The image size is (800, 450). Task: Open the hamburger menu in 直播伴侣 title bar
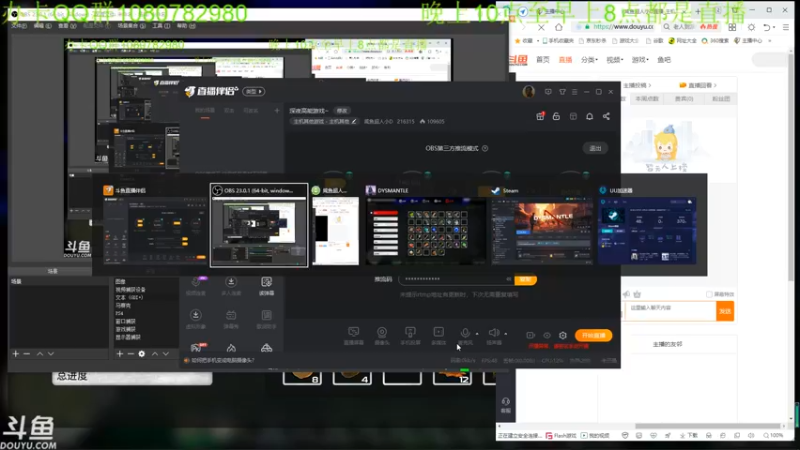[574, 92]
